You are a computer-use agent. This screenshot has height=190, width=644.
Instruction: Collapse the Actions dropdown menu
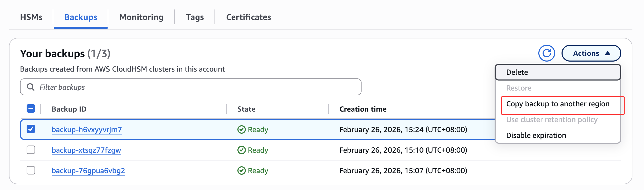591,53
